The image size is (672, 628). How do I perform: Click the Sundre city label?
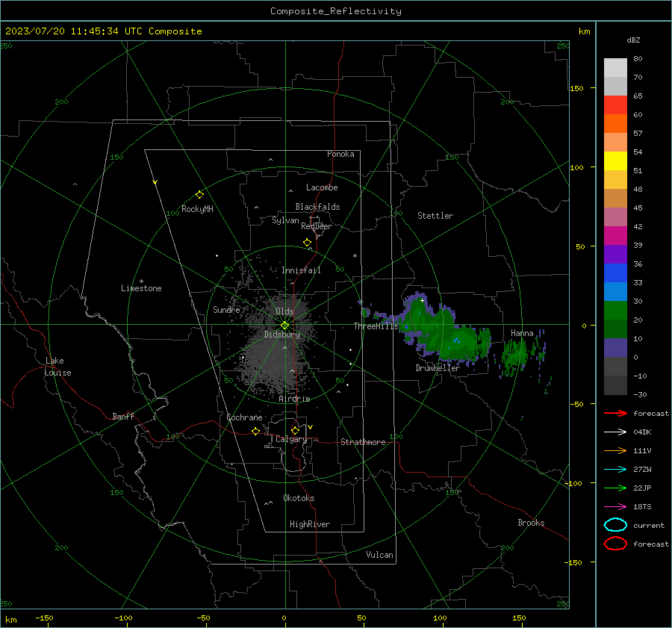coord(226,309)
